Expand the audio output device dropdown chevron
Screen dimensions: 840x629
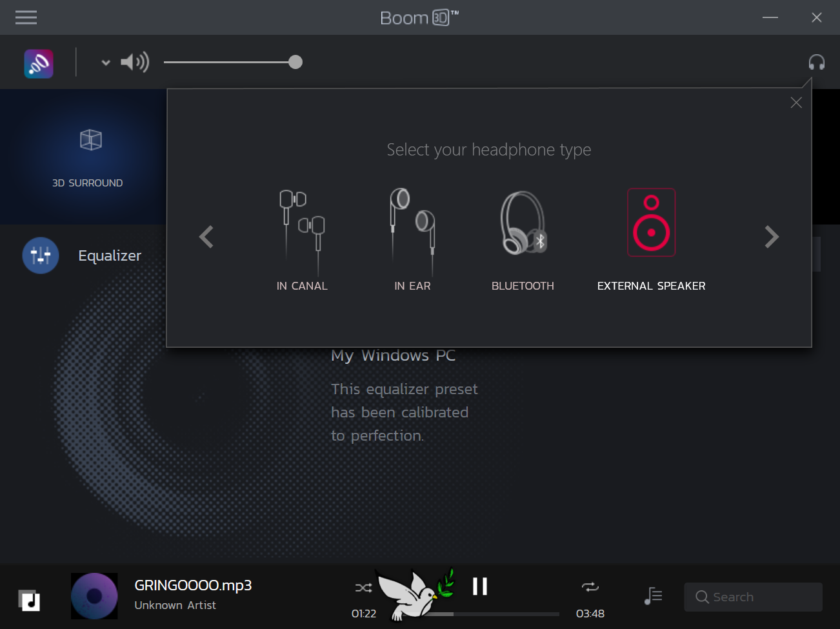[x=106, y=63]
